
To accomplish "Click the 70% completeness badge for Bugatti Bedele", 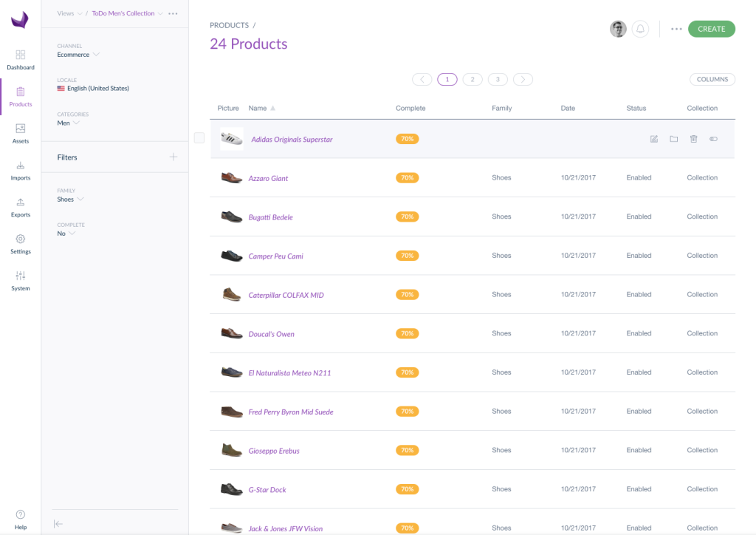I will 407,217.
